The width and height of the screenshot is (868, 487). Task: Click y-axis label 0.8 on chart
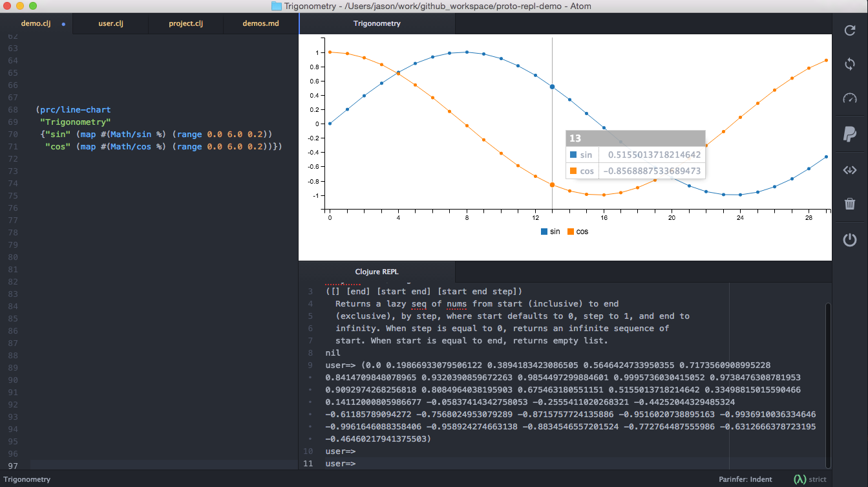coord(315,67)
